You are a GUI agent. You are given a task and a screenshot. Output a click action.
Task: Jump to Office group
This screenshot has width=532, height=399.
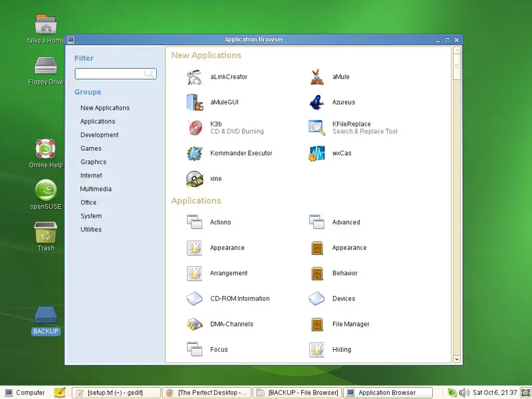[88, 203]
